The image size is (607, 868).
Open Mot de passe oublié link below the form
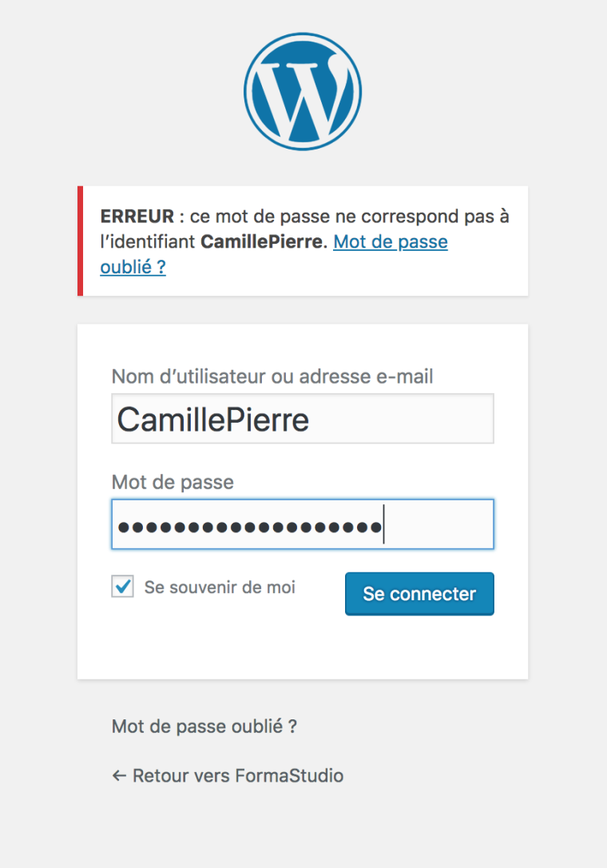pyautogui.click(x=204, y=727)
